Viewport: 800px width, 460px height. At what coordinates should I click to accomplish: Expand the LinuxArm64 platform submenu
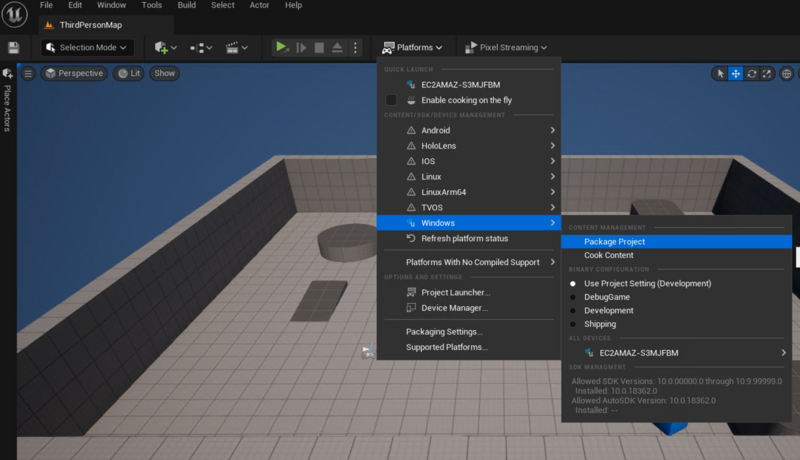[x=469, y=192]
